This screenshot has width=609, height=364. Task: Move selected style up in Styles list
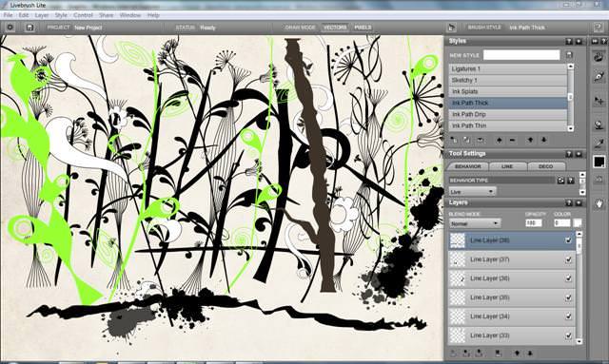click(x=530, y=140)
